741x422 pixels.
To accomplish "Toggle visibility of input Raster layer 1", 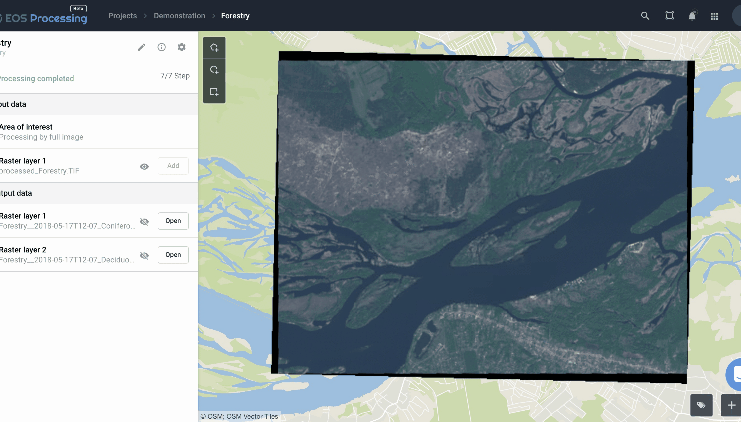I will point(144,166).
